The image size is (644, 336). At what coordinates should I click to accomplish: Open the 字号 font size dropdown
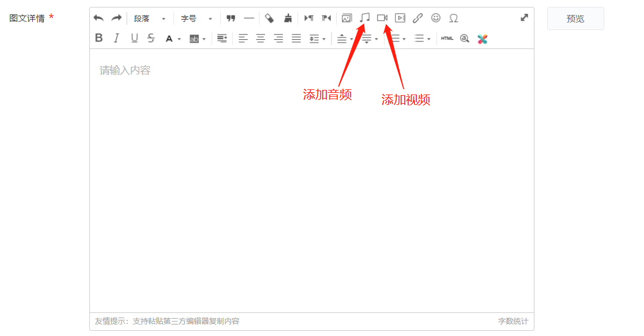pyautogui.click(x=197, y=18)
